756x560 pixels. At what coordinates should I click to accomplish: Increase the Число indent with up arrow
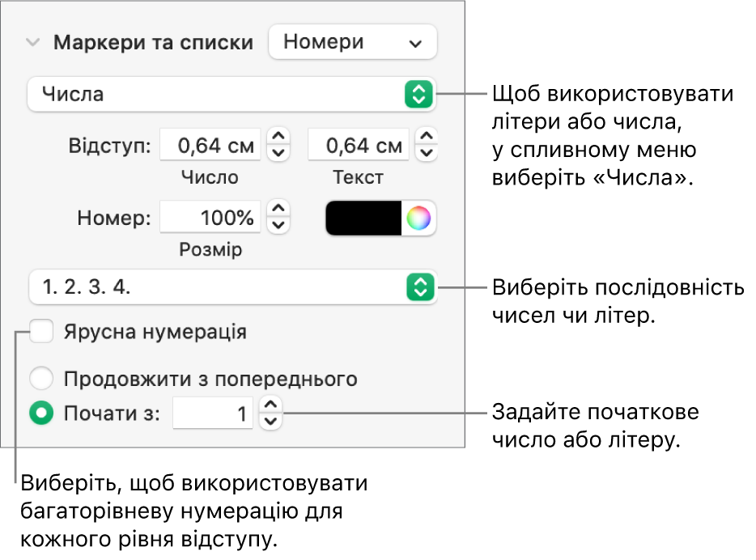[x=278, y=138]
